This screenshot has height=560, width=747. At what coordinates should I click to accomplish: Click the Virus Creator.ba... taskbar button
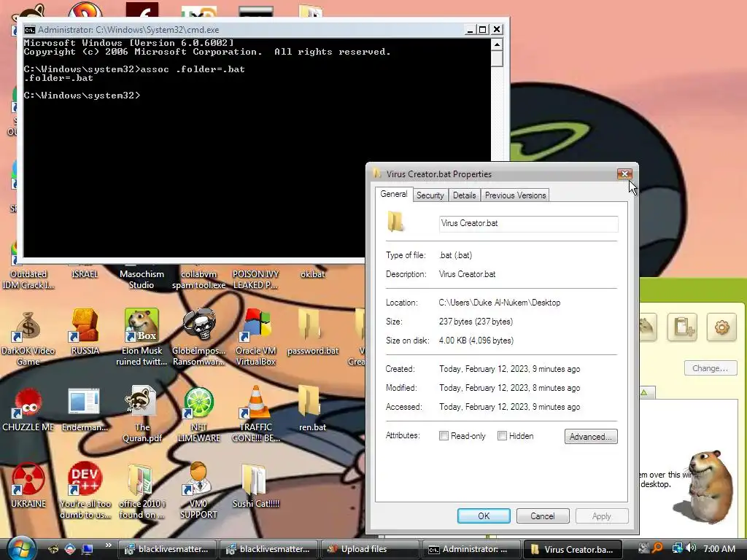573,549
